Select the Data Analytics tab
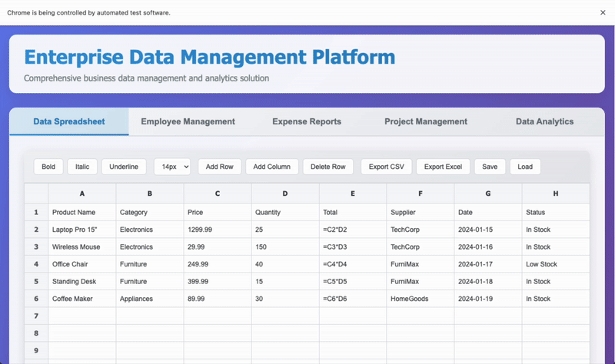The height and width of the screenshot is (364, 615). 544,121
